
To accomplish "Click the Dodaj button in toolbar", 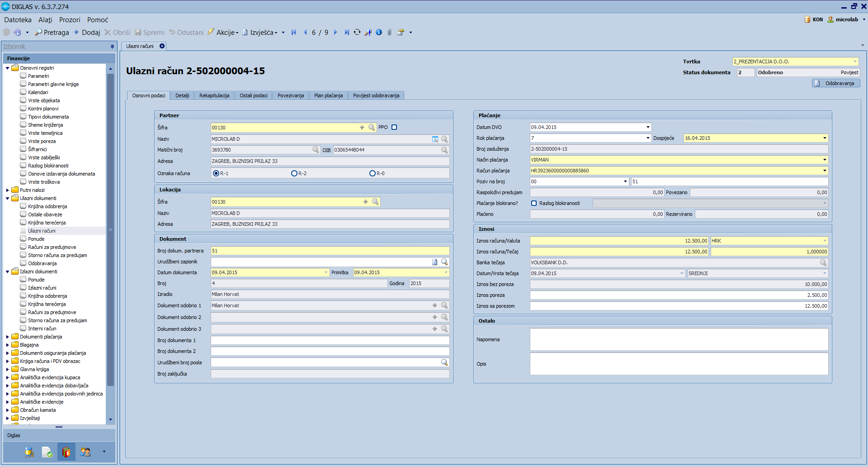I will coord(87,33).
